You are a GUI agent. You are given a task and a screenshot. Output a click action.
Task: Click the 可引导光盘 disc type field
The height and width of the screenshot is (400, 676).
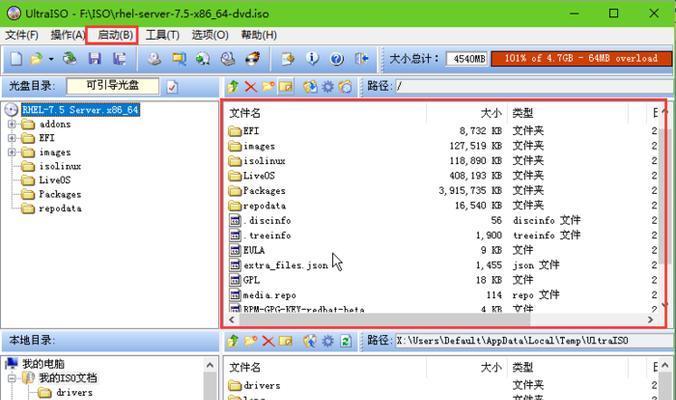point(113,86)
